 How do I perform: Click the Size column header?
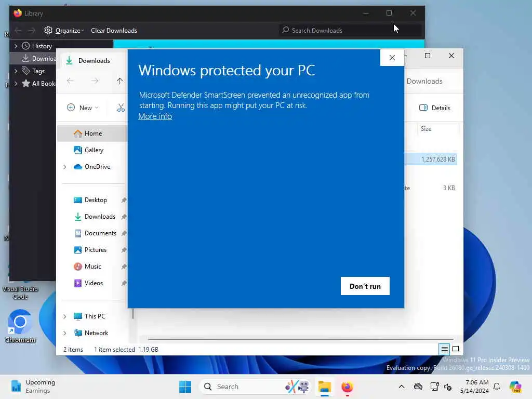[426, 129]
